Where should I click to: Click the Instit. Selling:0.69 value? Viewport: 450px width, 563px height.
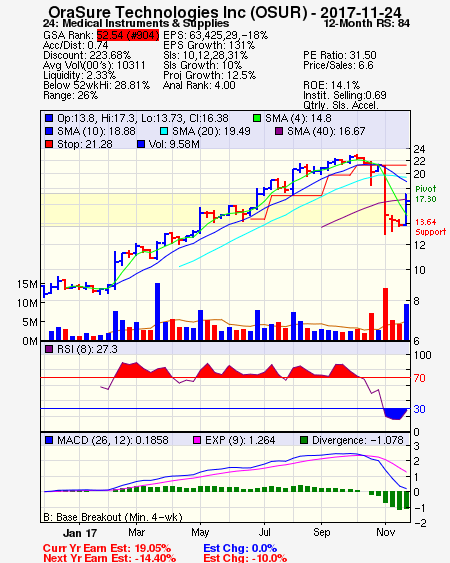click(345, 96)
